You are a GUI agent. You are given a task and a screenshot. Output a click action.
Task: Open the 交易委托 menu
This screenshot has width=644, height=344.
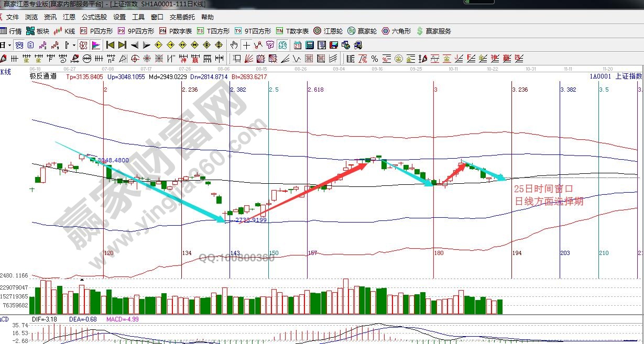pos(182,17)
